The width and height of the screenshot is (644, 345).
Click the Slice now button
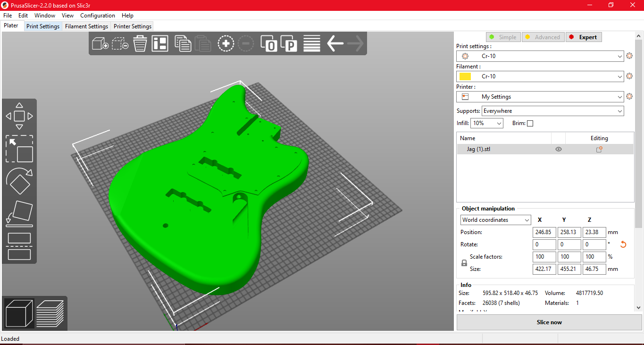(x=549, y=322)
